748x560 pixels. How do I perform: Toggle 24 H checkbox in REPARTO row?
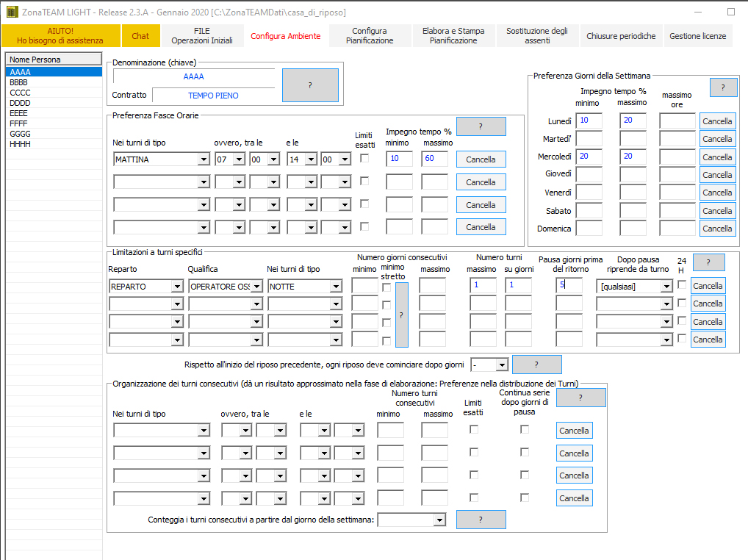[682, 284]
